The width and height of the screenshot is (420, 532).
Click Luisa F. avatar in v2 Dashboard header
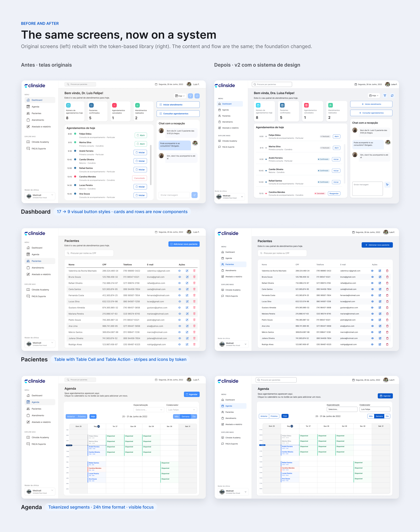click(x=387, y=84)
